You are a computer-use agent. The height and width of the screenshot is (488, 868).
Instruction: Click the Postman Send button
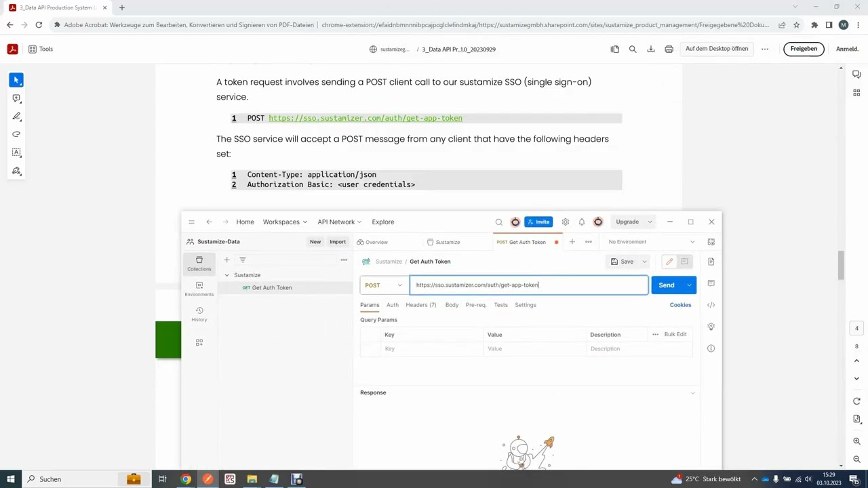pos(667,285)
